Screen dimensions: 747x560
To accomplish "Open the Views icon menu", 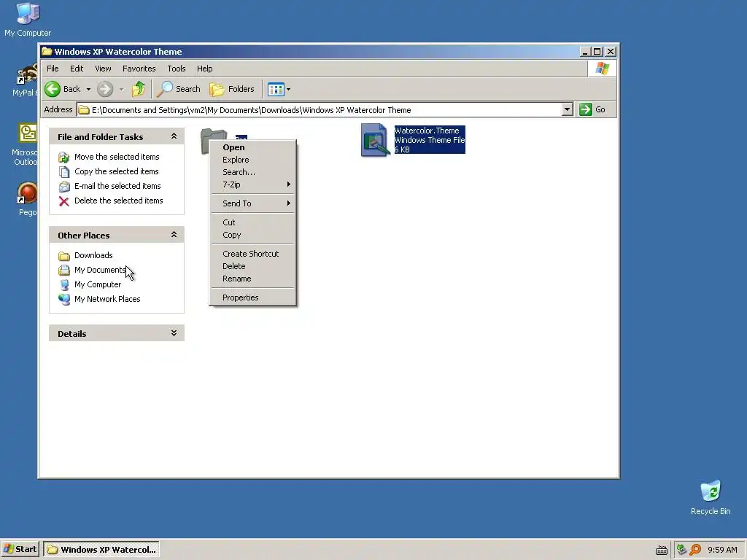I will pos(276,89).
